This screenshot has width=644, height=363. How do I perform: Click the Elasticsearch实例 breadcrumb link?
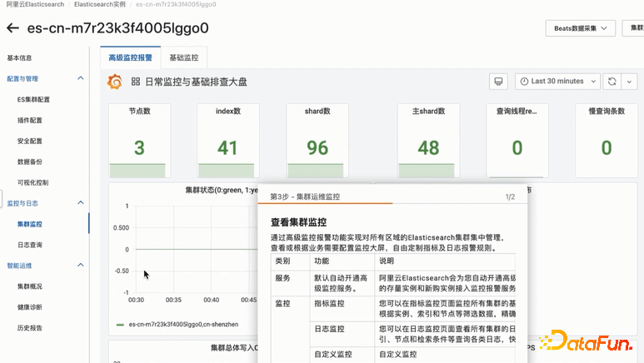pyautogui.click(x=100, y=4)
